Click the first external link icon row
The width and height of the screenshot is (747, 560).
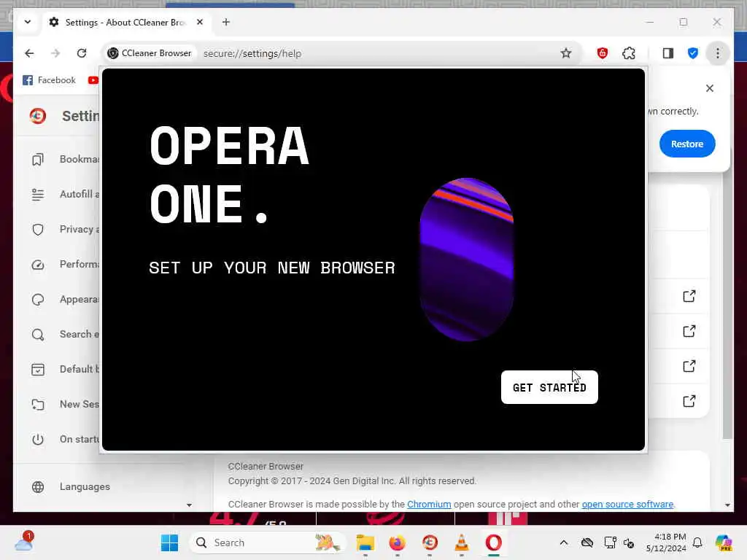point(689,296)
